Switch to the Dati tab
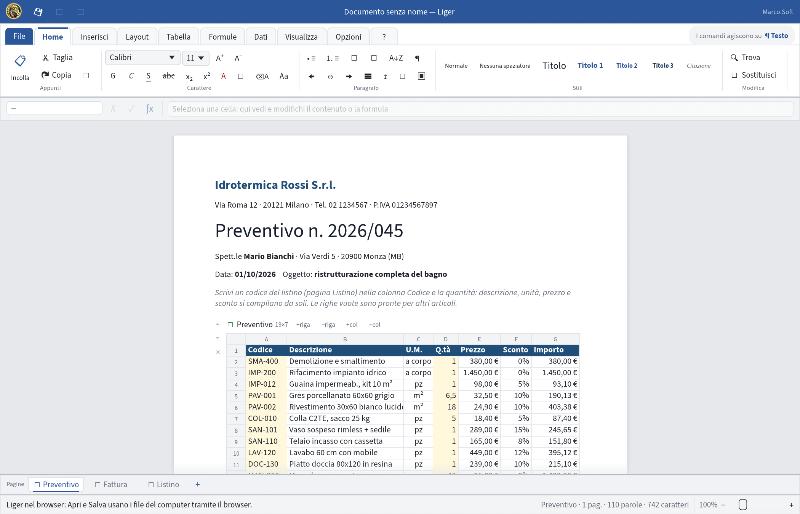Screen dimensions: 800x514 pos(261,37)
